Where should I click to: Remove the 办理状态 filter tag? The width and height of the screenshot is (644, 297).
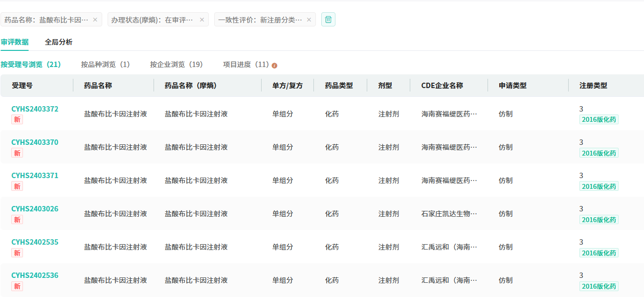pyautogui.click(x=201, y=20)
